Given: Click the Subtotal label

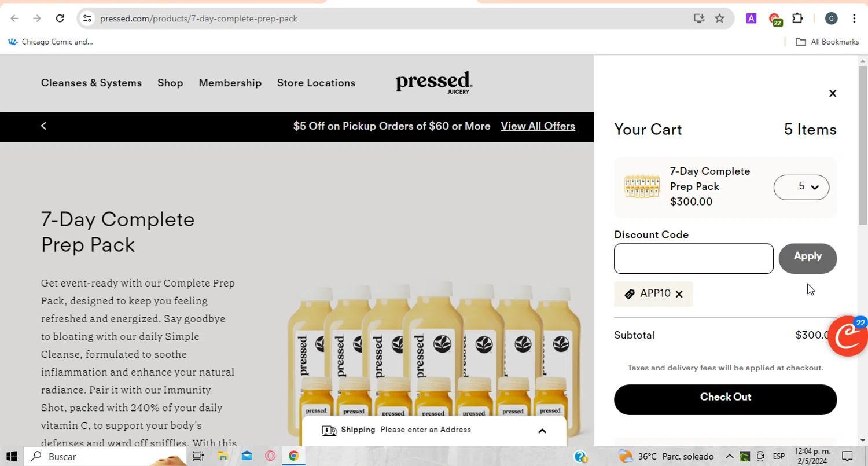Looking at the screenshot, I should (634, 335).
